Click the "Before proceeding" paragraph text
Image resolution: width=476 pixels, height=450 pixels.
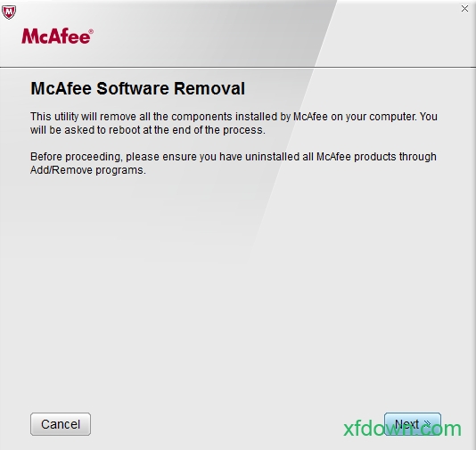coord(234,163)
